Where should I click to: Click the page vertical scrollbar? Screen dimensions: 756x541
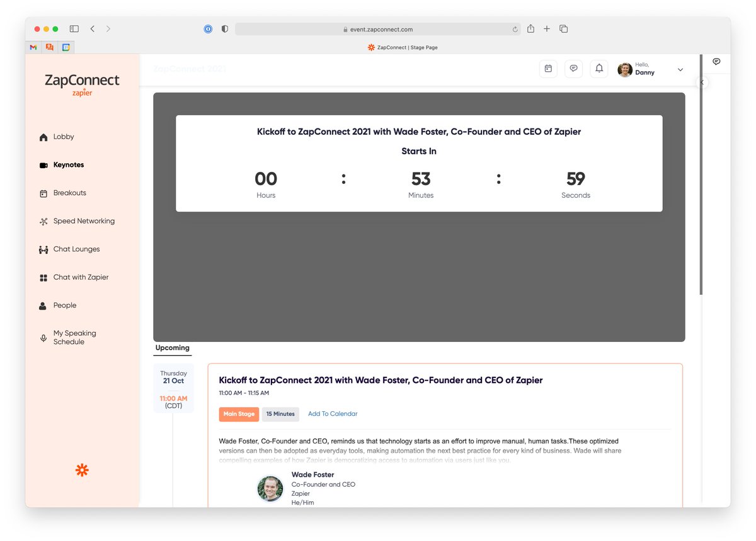point(701,174)
